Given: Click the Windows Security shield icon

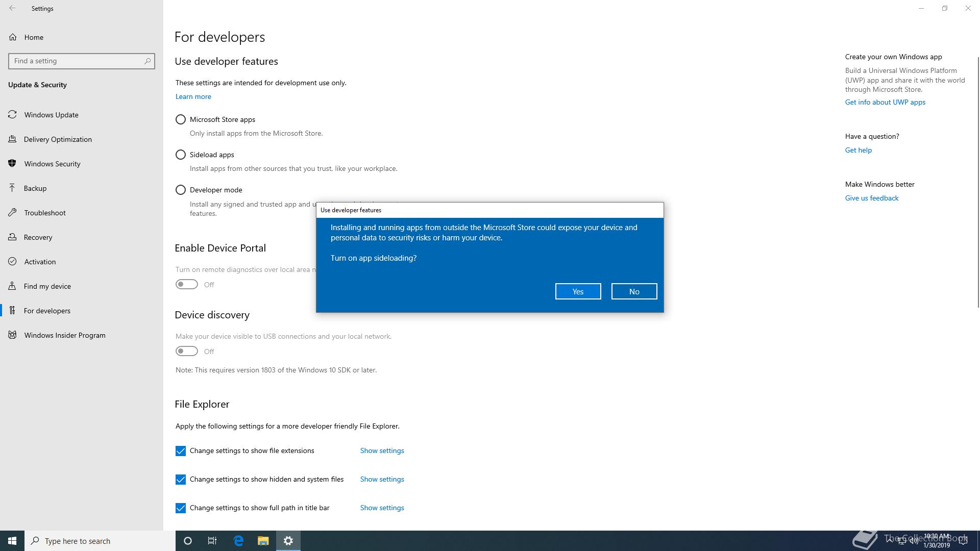Looking at the screenshot, I should pos(12,164).
